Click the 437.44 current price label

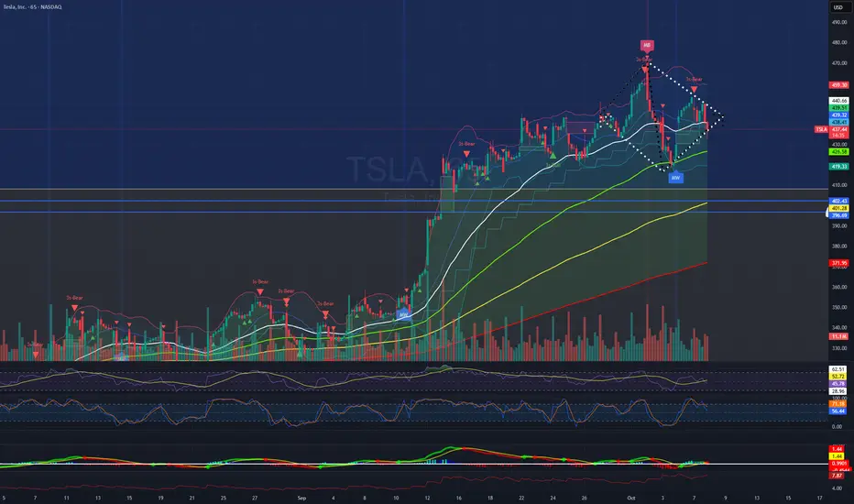(x=838, y=129)
